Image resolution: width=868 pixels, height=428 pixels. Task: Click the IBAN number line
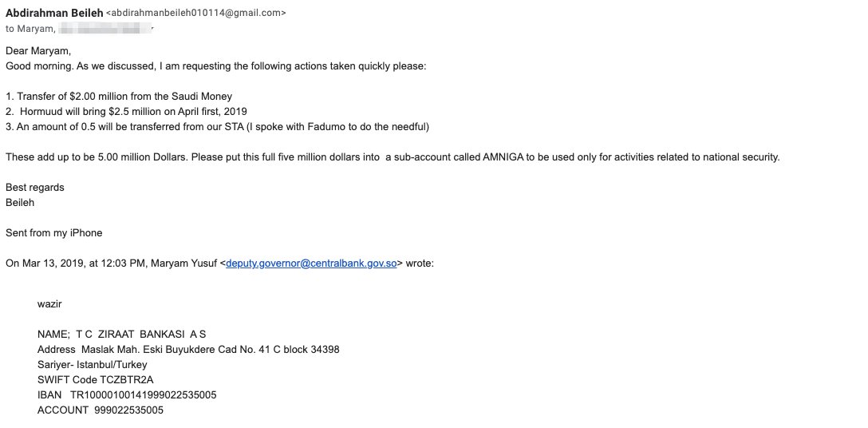click(127, 394)
